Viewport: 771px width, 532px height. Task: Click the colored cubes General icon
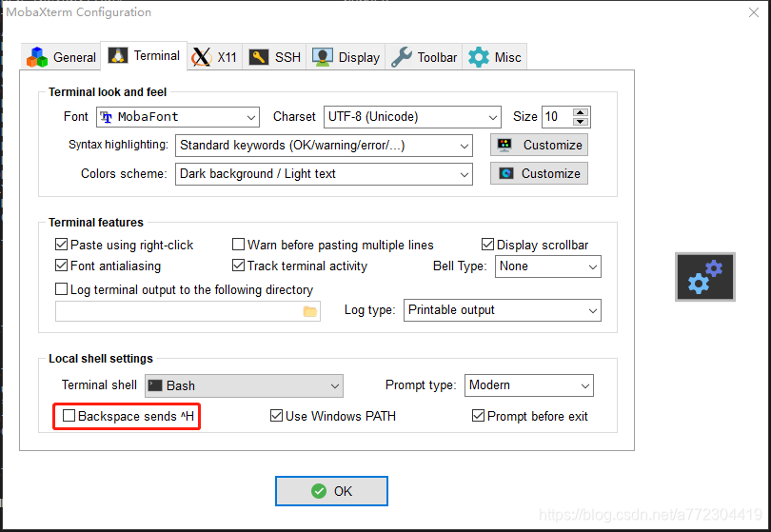click(37, 57)
